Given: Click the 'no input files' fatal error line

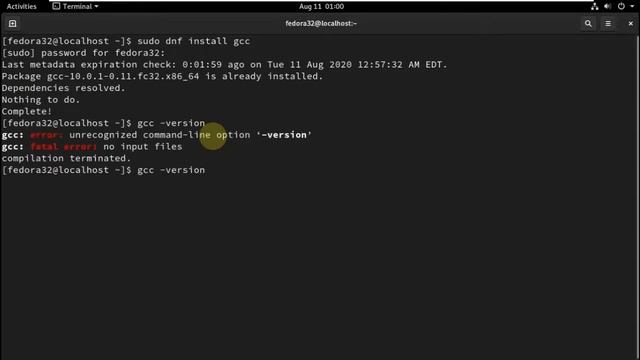Looking at the screenshot, I should click(92, 147).
